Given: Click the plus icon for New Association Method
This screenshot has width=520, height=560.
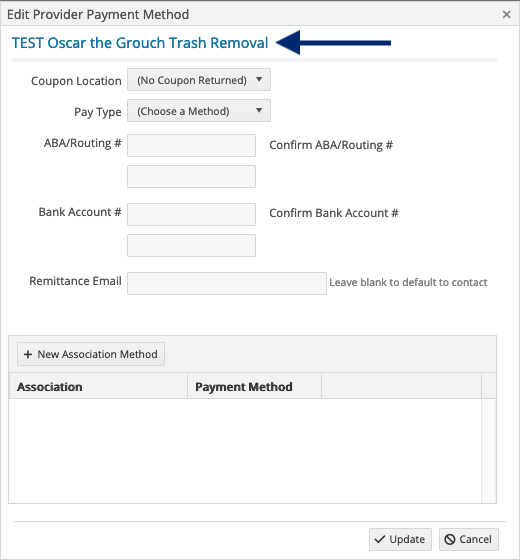Looking at the screenshot, I should pos(28,354).
